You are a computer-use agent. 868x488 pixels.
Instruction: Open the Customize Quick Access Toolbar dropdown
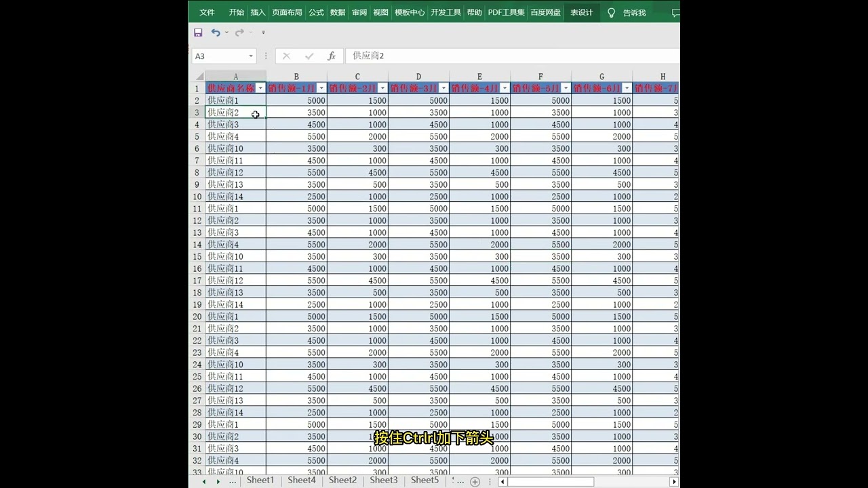(263, 33)
